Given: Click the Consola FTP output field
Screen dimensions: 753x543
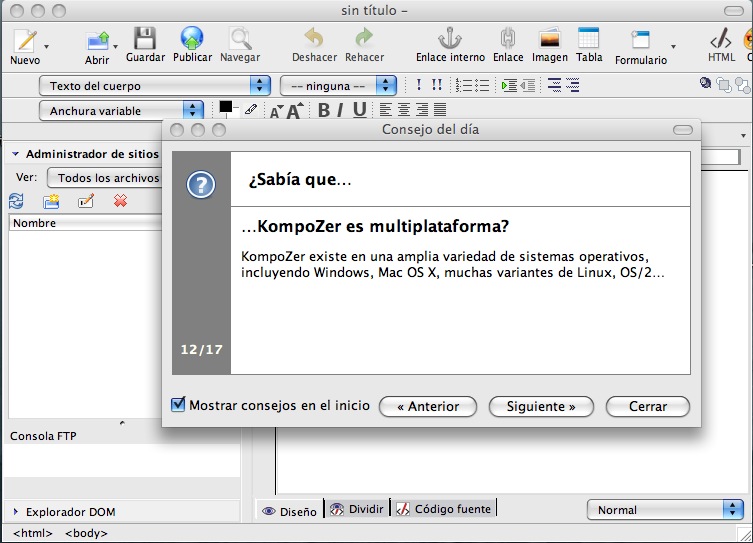Looking at the screenshot, I should pyautogui.click(x=121, y=460).
